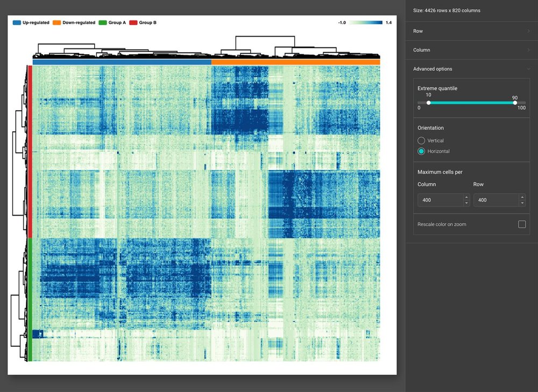Expand the Column section
The height and width of the screenshot is (392, 538).
(x=471, y=49)
